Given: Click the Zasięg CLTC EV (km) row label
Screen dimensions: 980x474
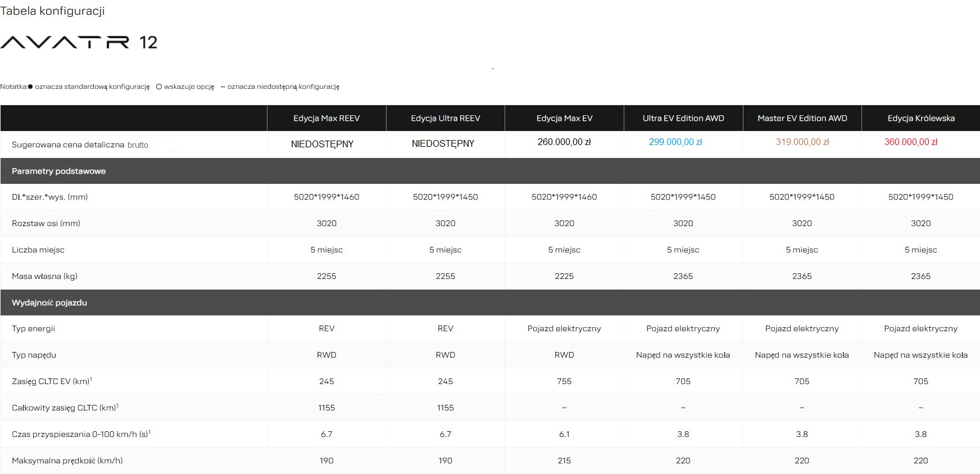Looking at the screenshot, I should 52,381.
